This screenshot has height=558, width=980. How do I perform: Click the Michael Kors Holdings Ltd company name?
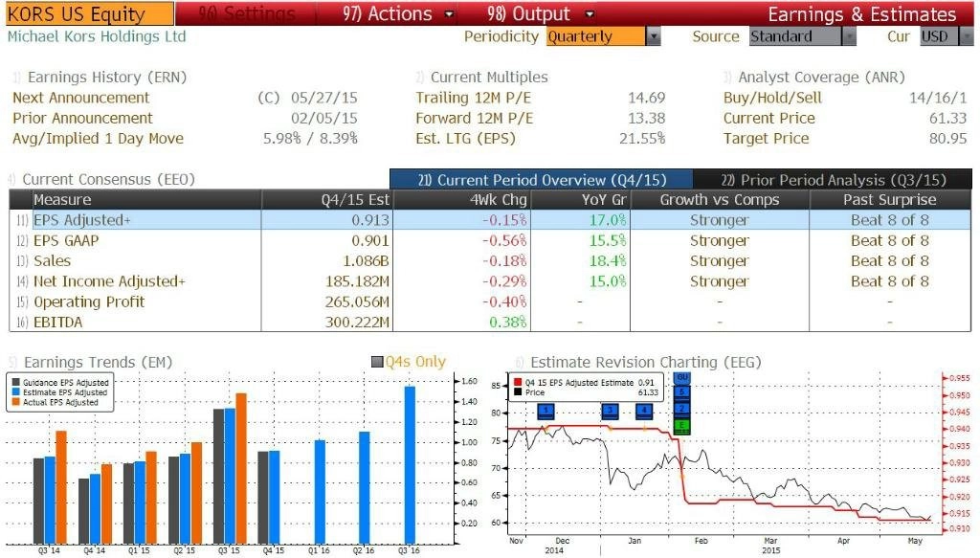97,37
